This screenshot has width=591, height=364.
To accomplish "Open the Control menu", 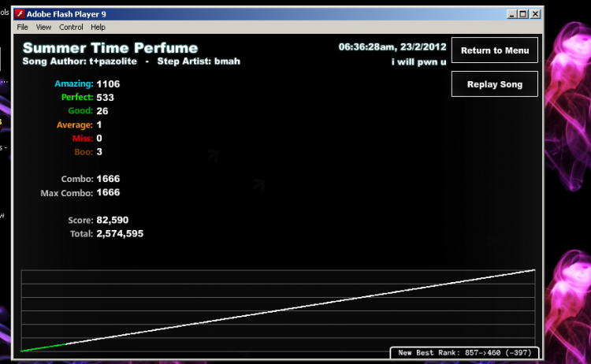I will pos(71,27).
